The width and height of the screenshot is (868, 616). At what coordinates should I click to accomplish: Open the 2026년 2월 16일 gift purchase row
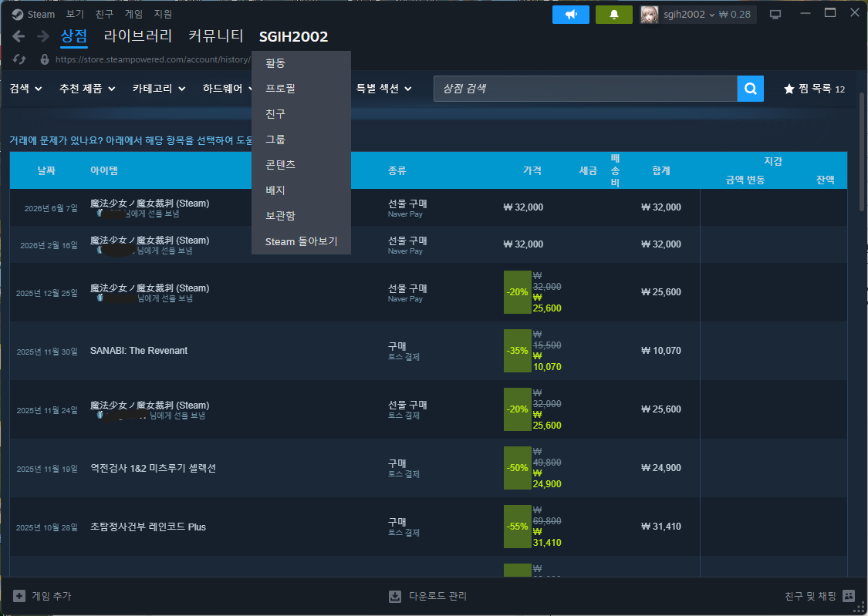pyautogui.click(x=428, y=244)
